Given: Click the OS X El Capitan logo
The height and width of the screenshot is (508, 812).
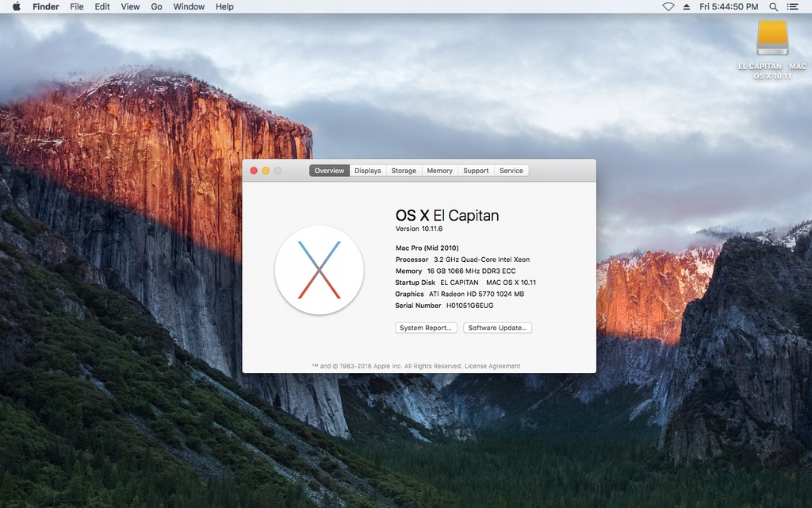Looking at the screenshot, I should coord(319,270).
